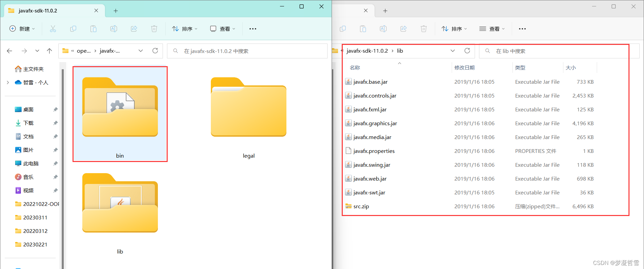
Task: Open 主文件夹 in navigation pane
Action: point(29,69)
